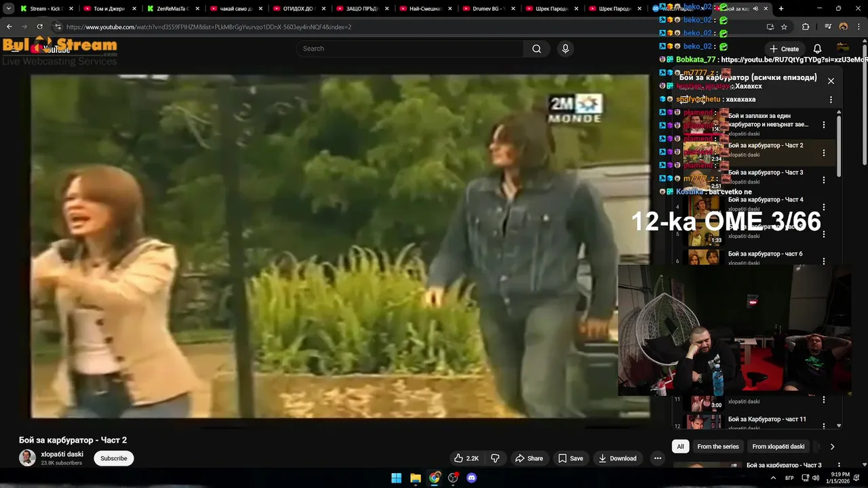
Task: Open the taskbar clock showing 9:19 PM
Action: pyautogui.click(x=836, y=478)
